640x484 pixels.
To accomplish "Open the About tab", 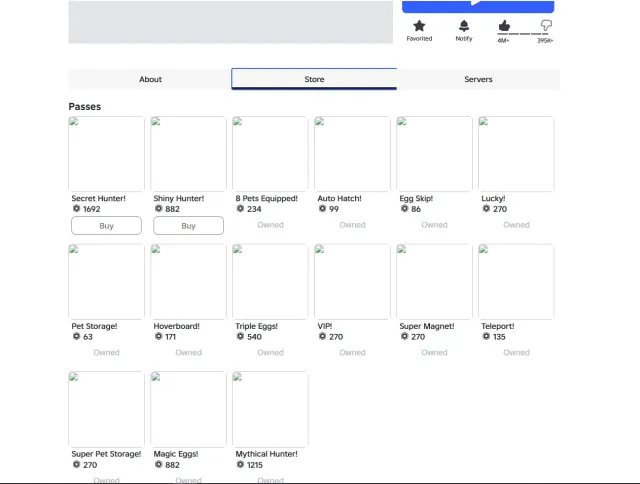I will tap(150, 79).
